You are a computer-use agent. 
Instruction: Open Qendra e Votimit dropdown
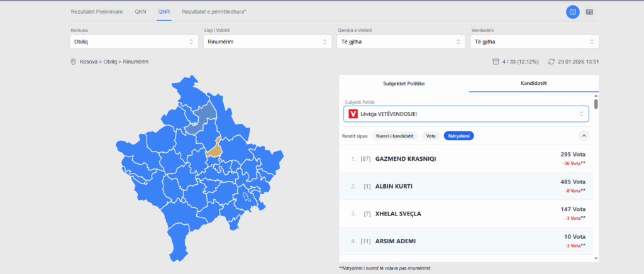point(401,41)
